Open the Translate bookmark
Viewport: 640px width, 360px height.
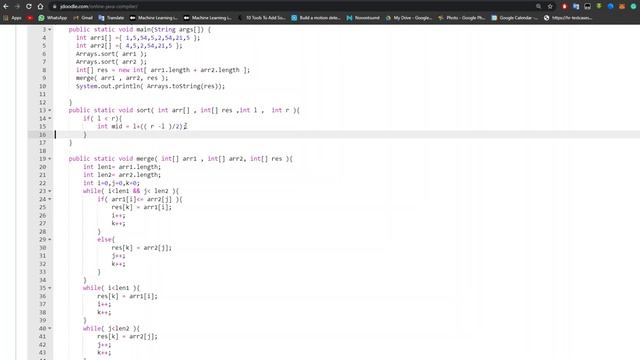tap(111, 18)
